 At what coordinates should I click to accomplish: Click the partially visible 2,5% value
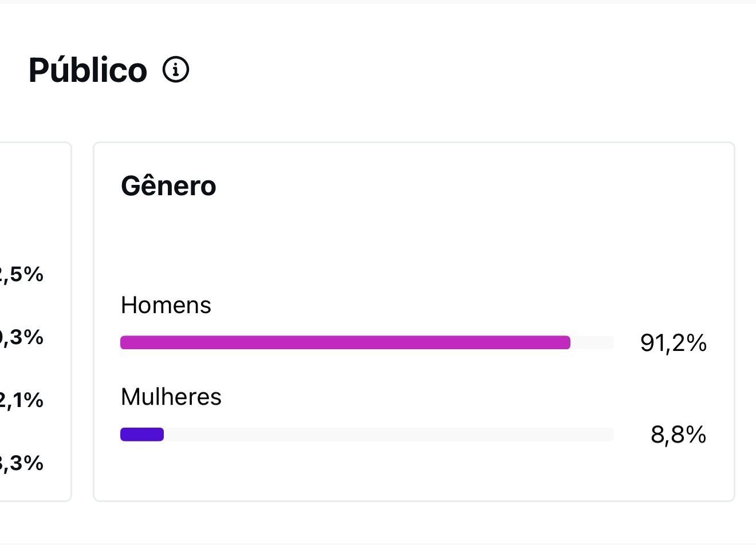22,274
